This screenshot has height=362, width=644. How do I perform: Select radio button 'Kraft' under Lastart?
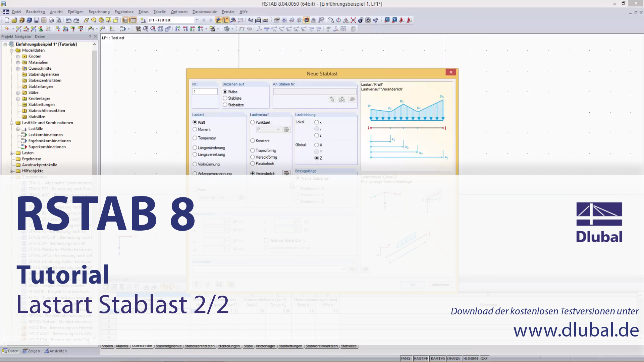(195, 122)
